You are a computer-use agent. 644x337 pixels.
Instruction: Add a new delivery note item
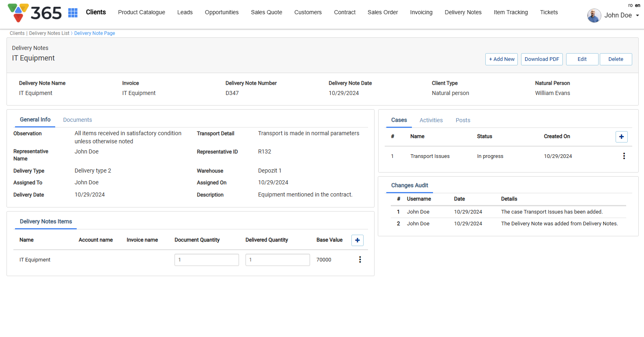[x=357, y=240]
